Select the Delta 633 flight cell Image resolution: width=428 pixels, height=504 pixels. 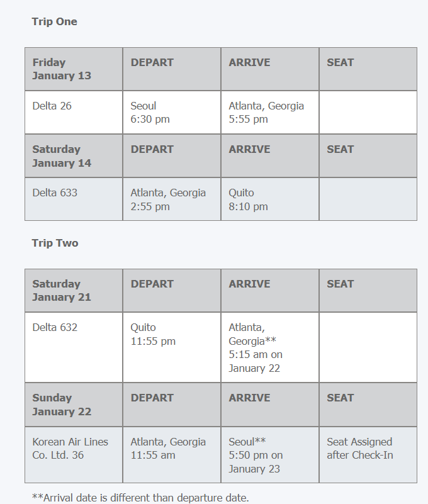tap(55, 193)
